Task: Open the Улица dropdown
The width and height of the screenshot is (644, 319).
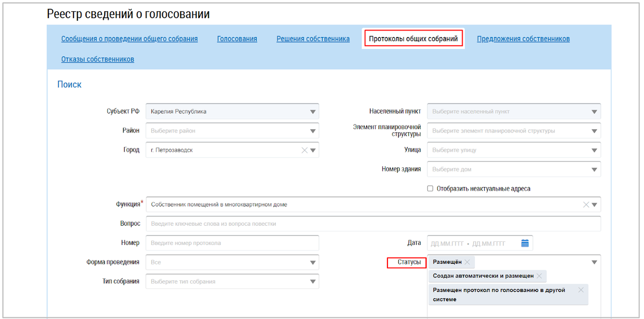Action: [594, 151]
